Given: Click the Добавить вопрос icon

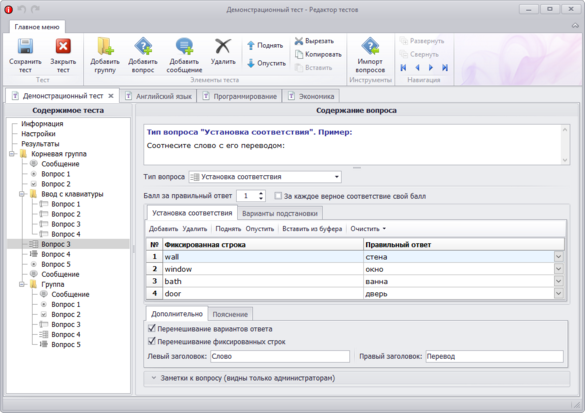Looking at the screenshot, I should click(143, 46).
